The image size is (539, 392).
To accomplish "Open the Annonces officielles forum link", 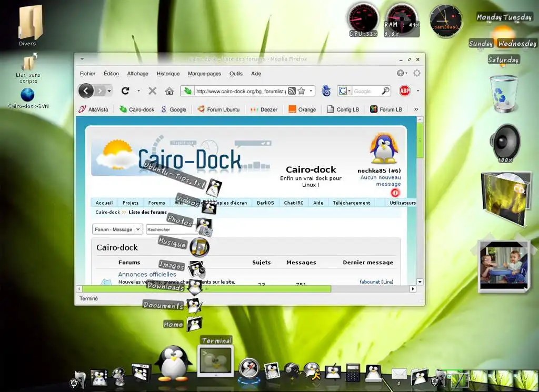I will 147,274.
